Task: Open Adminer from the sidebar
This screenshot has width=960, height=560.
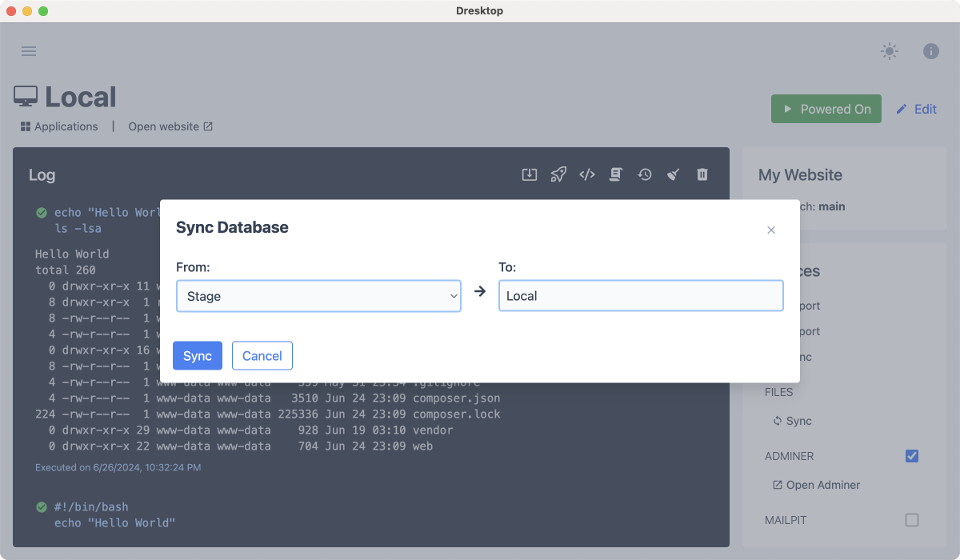Action: [x=818, y=485]
